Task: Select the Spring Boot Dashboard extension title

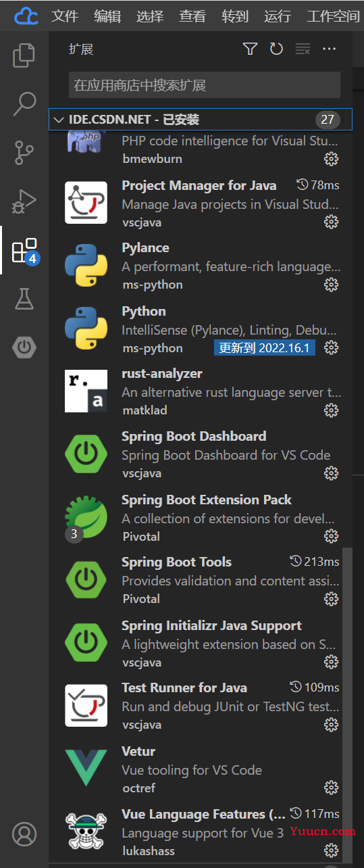Action: point(194,436)
